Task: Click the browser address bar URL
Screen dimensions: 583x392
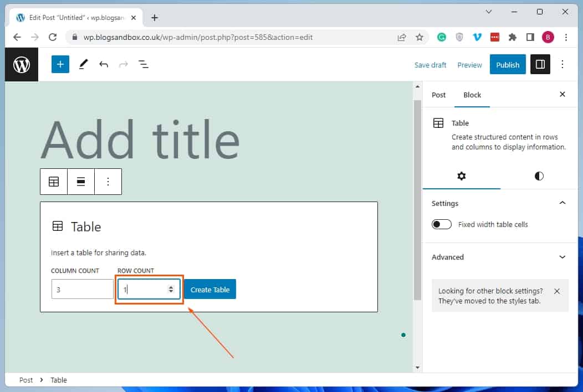Action: tap(198, 37)
